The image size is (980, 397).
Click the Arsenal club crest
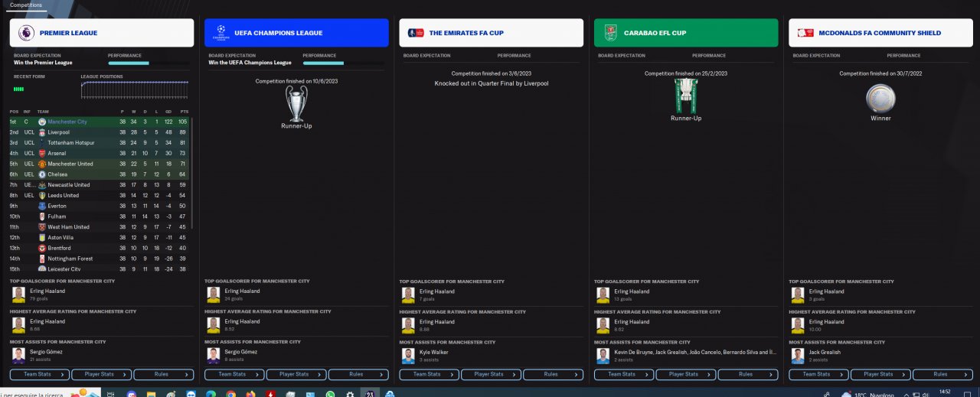click(x=42, y=153)
